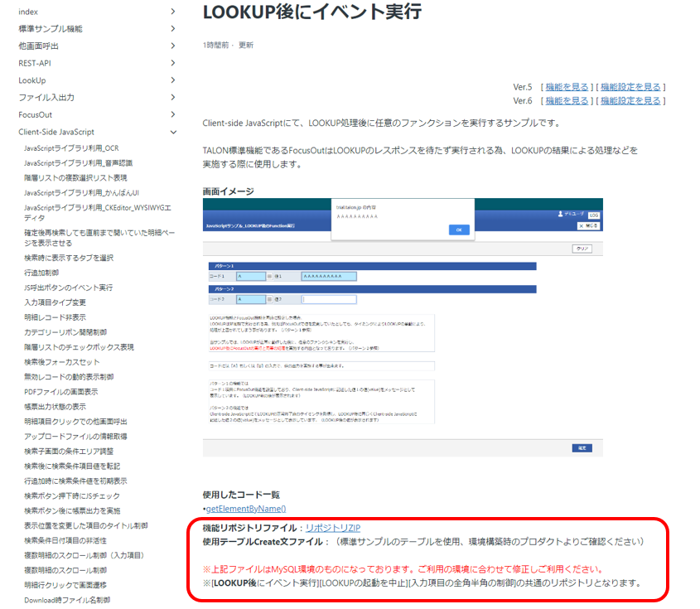The height and width of the screenshot is (609, 700).
Task: Open アップロードファイルの情報取得 page
Action: tap(75, 436)
